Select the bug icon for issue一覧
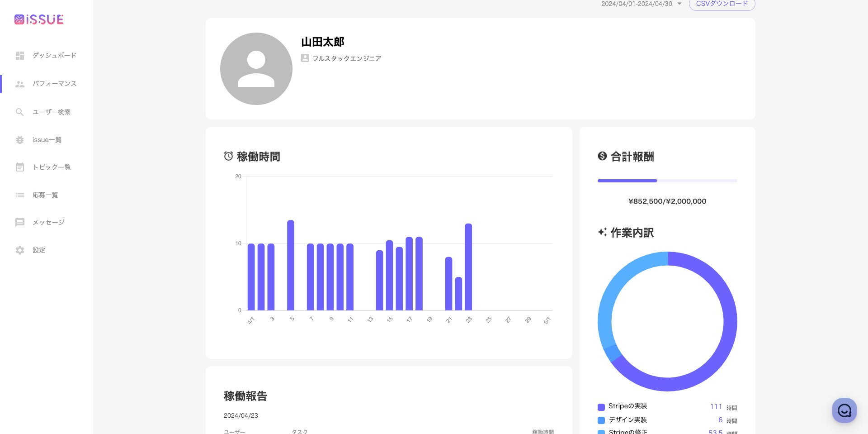Image resolution: width=868 pixels, height=434 pixels. coord(20,139)
